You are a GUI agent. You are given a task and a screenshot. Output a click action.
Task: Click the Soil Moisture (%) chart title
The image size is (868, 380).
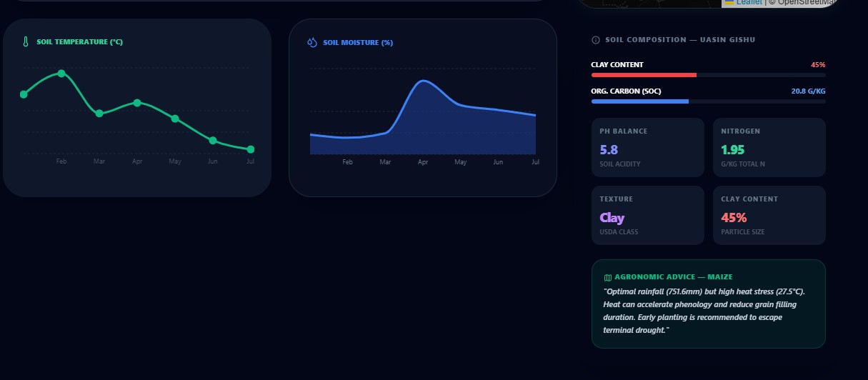click(358, 43)
